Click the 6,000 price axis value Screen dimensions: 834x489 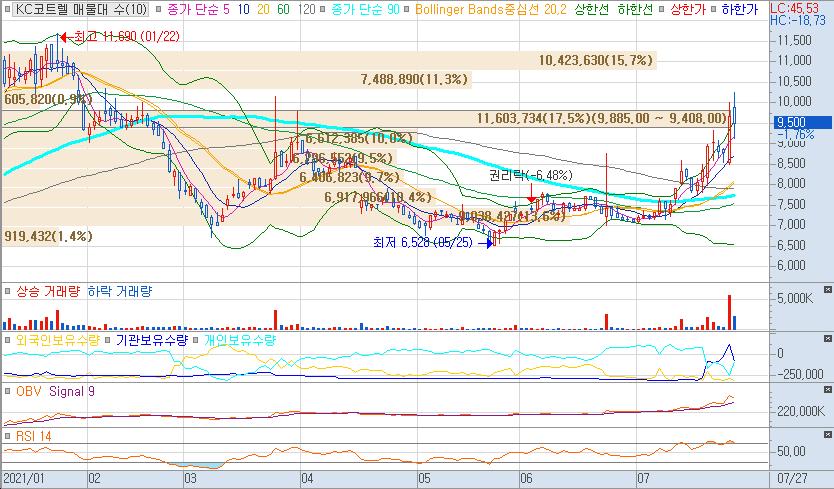[794, 265]
